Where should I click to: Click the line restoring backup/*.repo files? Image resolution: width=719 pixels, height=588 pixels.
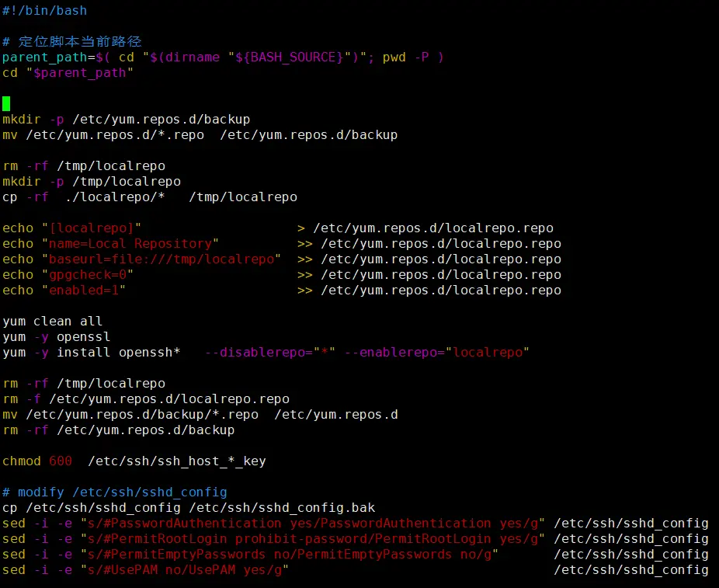200,415
